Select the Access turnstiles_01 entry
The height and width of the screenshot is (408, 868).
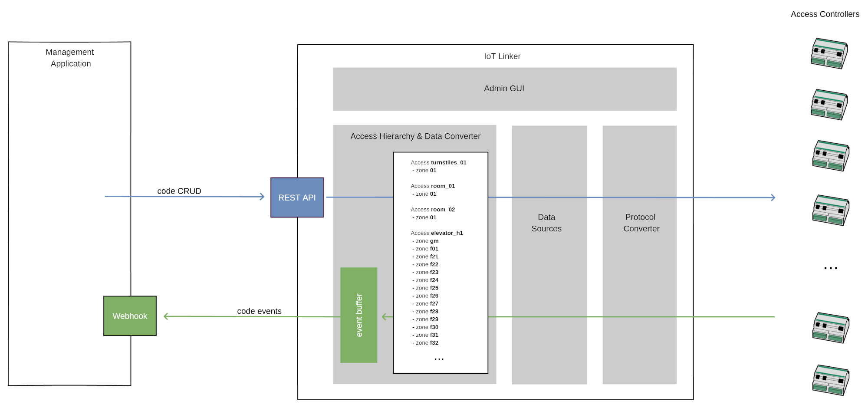coord(438,162)
